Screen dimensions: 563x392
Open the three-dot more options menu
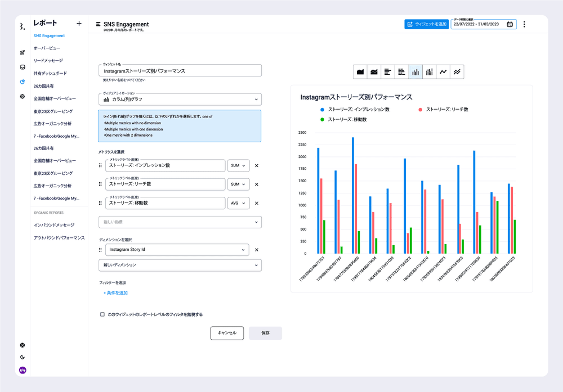[x=524, y=24]
